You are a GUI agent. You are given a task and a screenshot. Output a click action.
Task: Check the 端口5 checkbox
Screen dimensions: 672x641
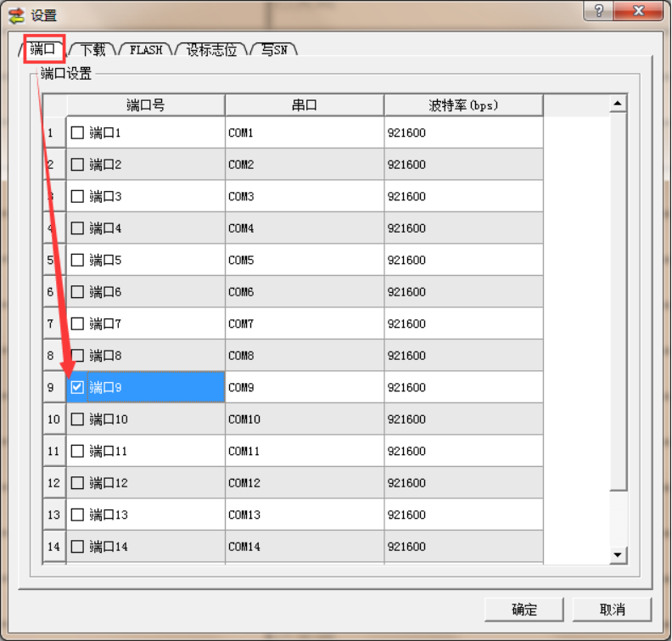pos(78,261)
